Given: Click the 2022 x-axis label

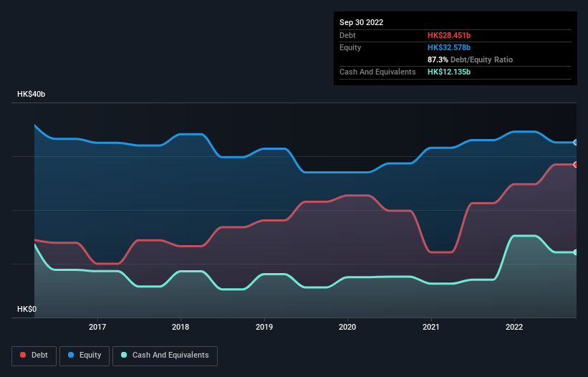Looking at the screenshot, I should [x=514, y=327].
